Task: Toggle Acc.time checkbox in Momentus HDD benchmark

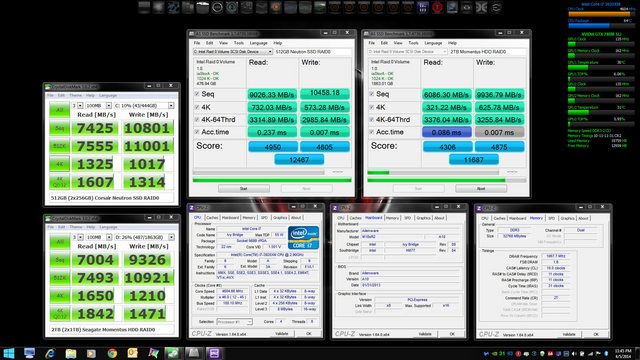Action: 371,132
